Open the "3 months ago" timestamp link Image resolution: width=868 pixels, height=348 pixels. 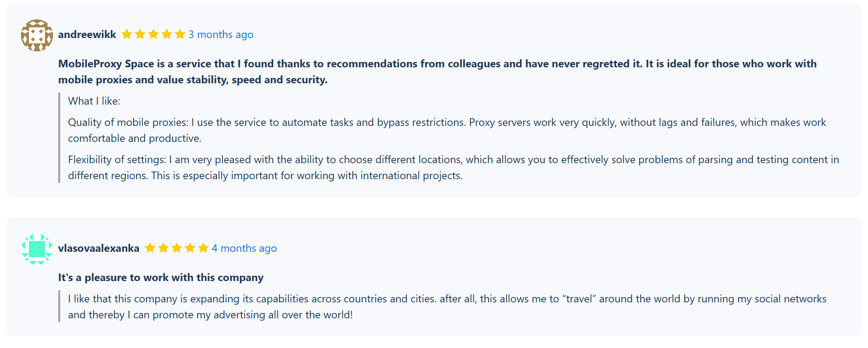pos(221,35)
